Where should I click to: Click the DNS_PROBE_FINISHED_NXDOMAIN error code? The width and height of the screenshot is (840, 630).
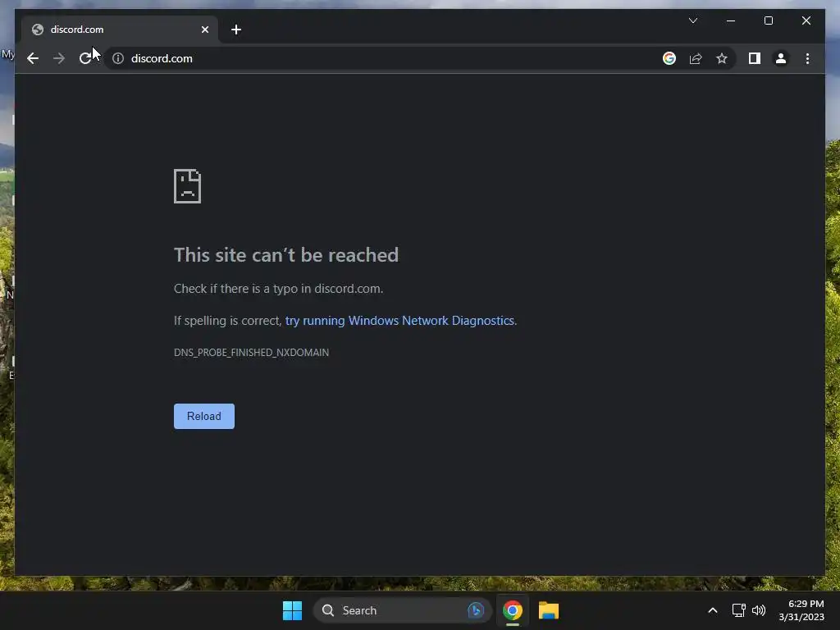coord(251,353)
